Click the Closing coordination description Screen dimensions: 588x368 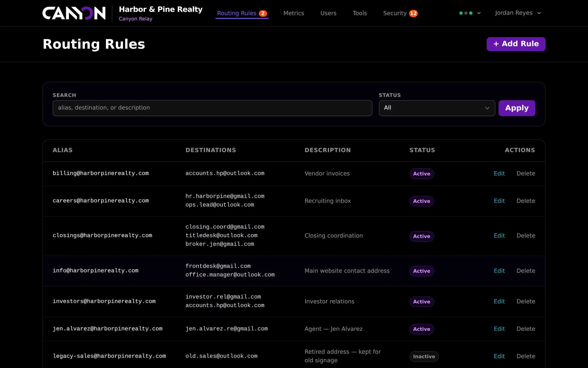point(334,236)
